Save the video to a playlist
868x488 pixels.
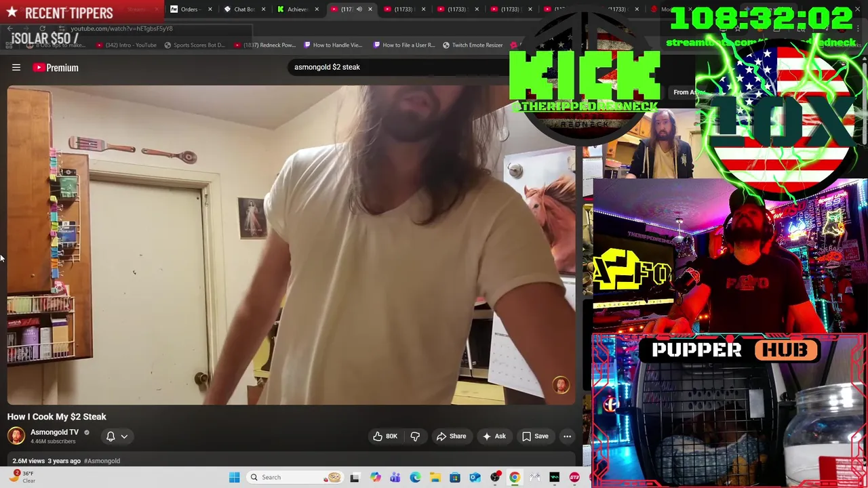click(x=535, y=436)
